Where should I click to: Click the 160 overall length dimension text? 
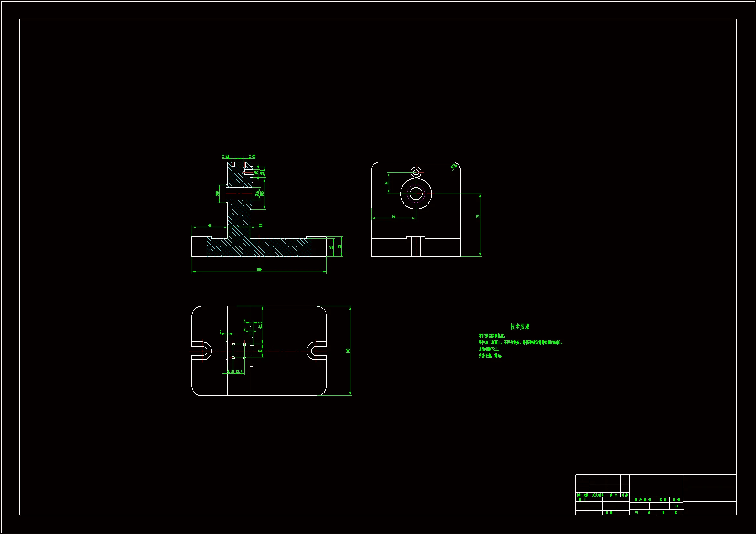tap(259, 270)
